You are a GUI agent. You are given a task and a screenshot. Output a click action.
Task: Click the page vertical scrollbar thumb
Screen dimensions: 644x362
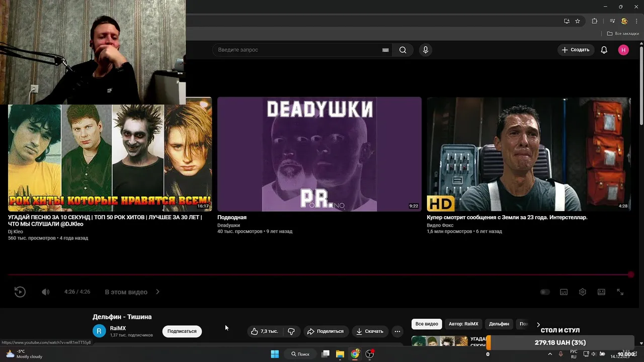click(641, 85)
